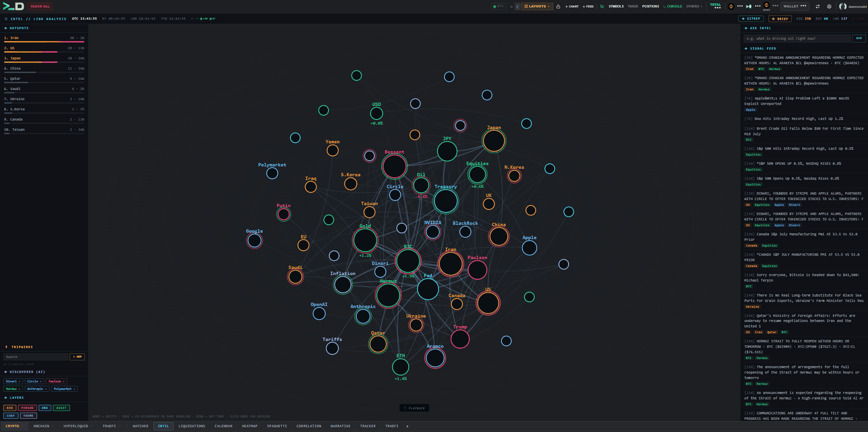Select the Iran hotspot row

tap(44, 39)
